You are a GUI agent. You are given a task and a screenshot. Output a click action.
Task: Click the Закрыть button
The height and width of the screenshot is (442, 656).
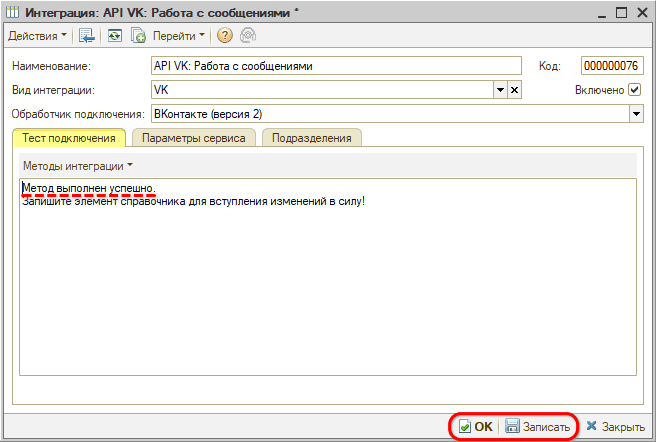615,427
